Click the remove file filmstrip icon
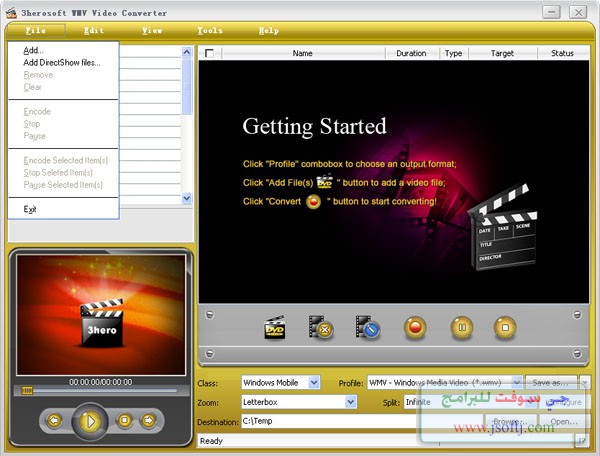Viewport: 600px width, 456px height. (321, 327)
